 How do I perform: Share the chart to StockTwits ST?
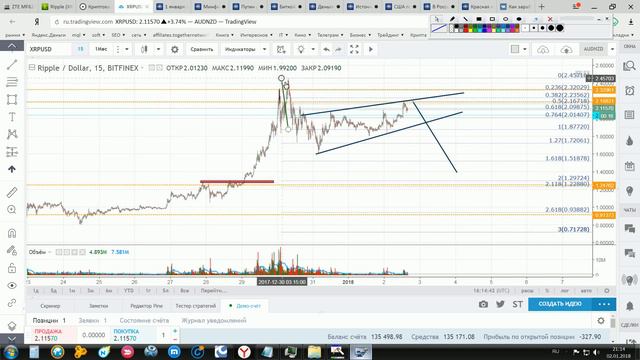click(x=518, y=304)
